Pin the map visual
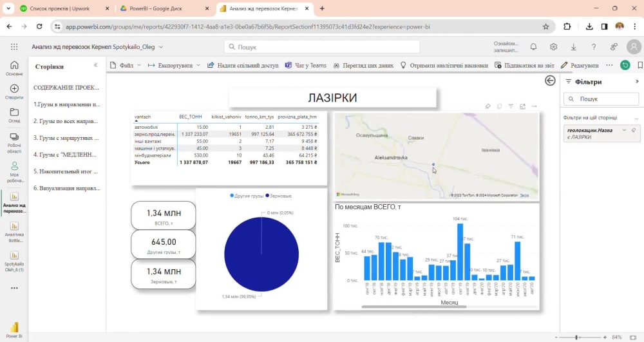The width and height of the screenshot is (644, 342). pos(488,106)
